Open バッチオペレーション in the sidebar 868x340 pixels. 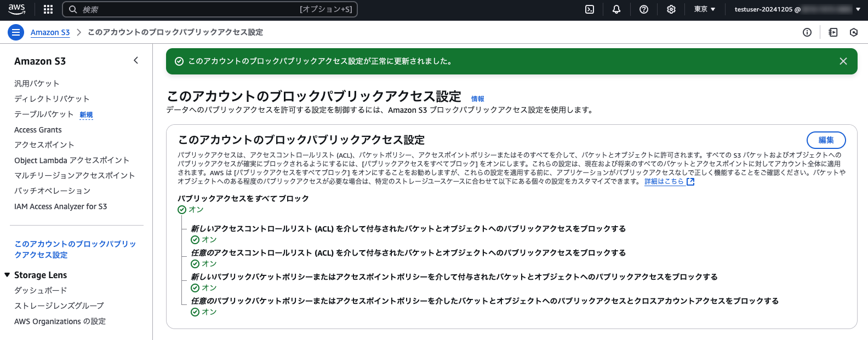(x=53, y=191)
